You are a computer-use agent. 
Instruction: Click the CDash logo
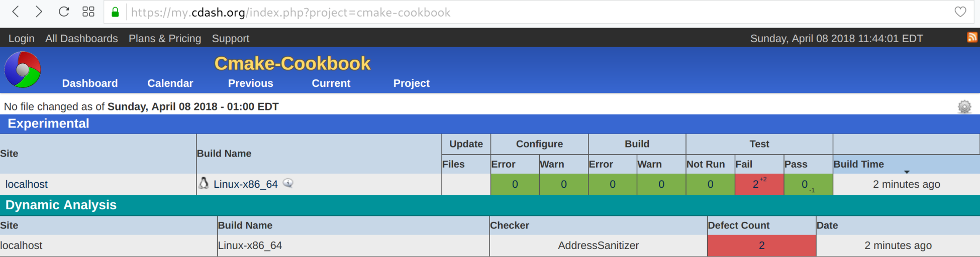[23, 70]
